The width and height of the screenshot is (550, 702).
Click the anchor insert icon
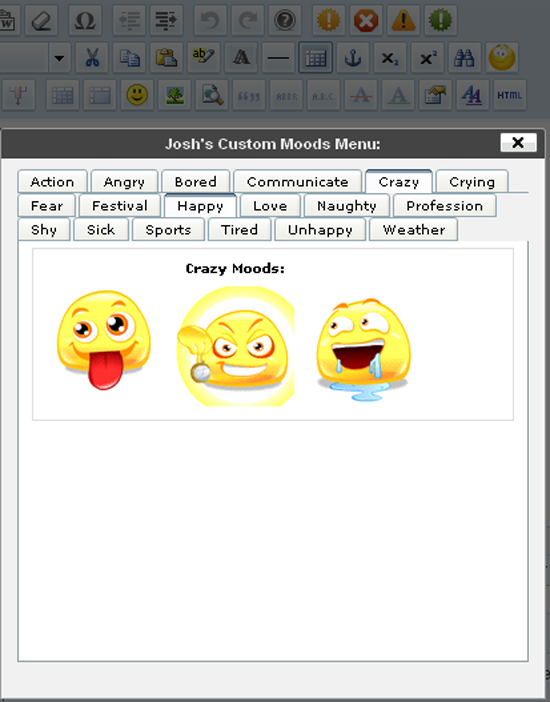pos(353,58)
